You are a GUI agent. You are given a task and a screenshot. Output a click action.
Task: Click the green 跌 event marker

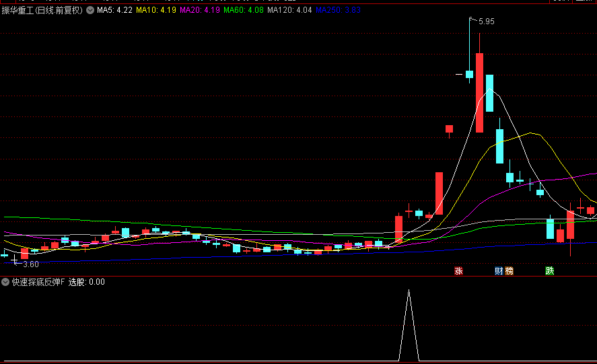coord(549,270)
